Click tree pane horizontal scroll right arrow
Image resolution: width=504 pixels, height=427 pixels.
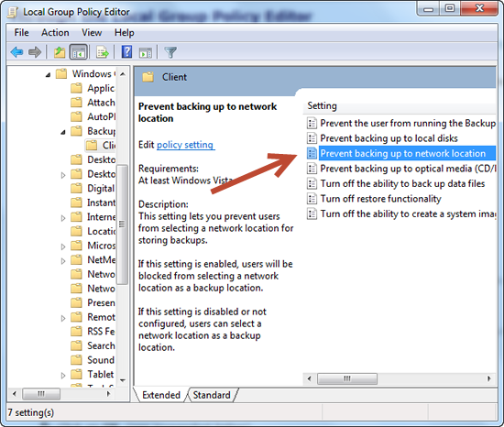[109, 393]
